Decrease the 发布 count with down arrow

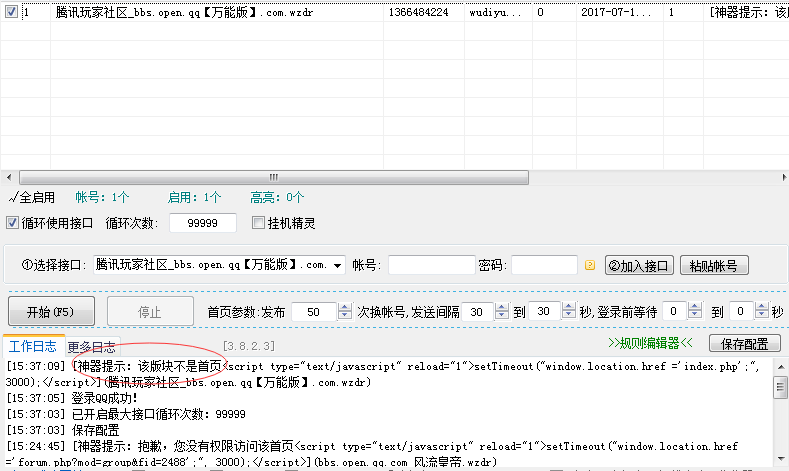(x=345, y=317)
